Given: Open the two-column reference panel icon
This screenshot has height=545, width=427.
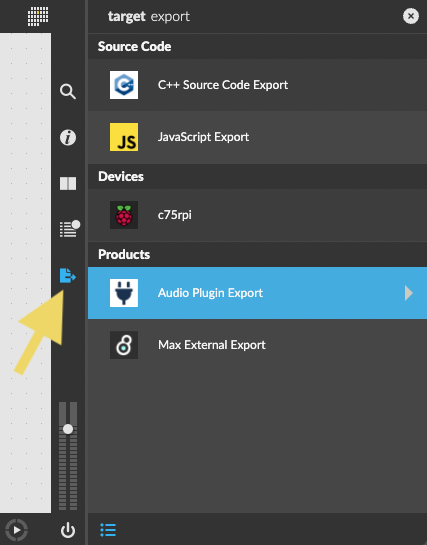Looking at the screenshot, I should 68,184.
